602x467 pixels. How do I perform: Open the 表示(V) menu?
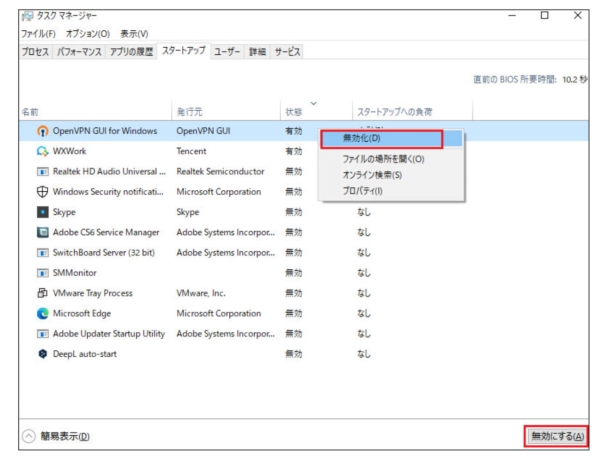pyautogui.click(x=134, y=34)
